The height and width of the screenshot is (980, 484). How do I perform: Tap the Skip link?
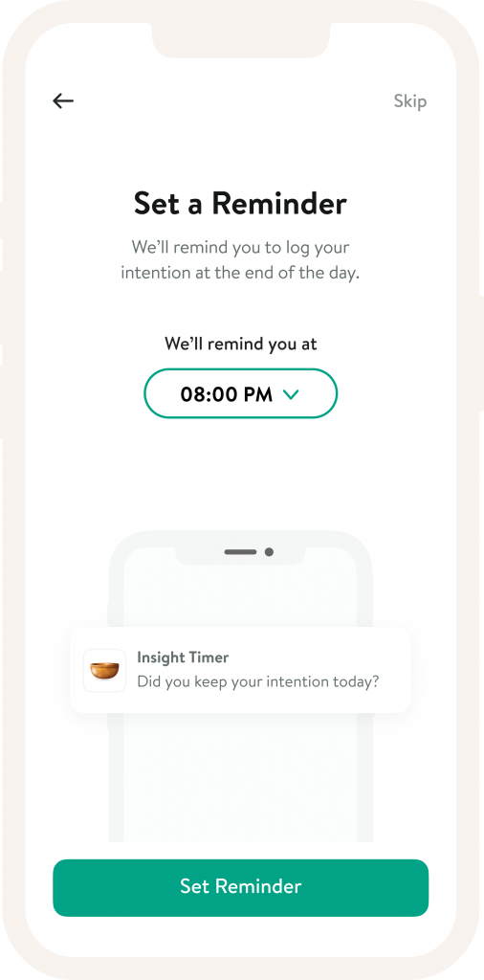click(x=410, y=100)
